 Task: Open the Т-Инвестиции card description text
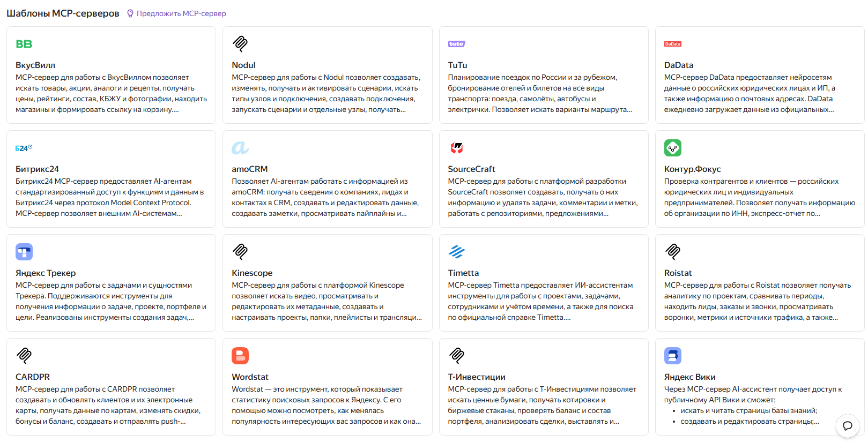point(542,405)
